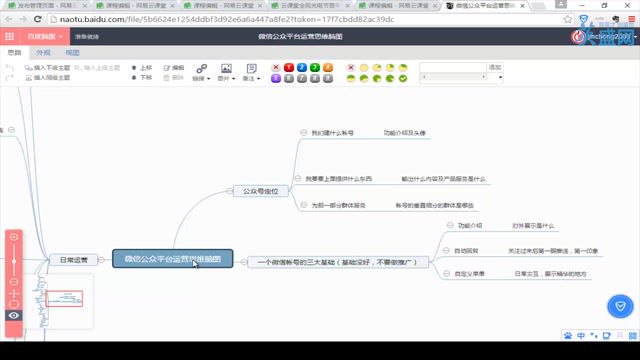Zoom out with the minus icon
Screen dimensions: 640x360
14,282
